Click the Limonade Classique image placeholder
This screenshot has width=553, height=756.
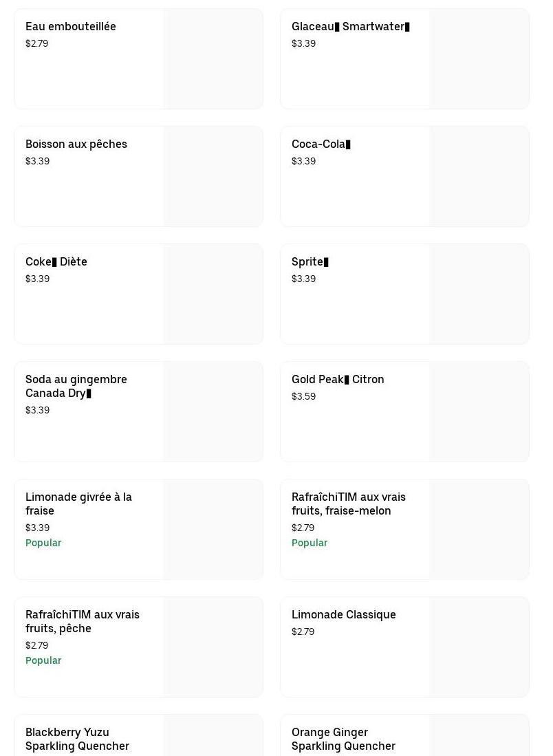point(479,647)
